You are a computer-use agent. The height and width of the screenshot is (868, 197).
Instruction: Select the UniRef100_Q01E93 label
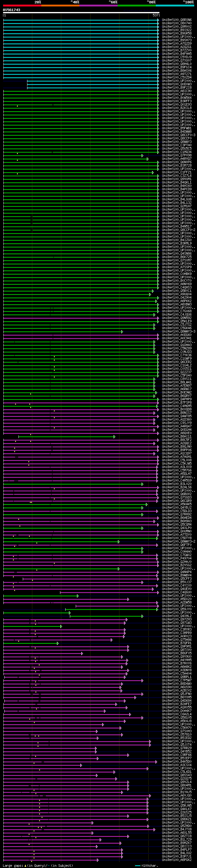[x=177, y=104]
